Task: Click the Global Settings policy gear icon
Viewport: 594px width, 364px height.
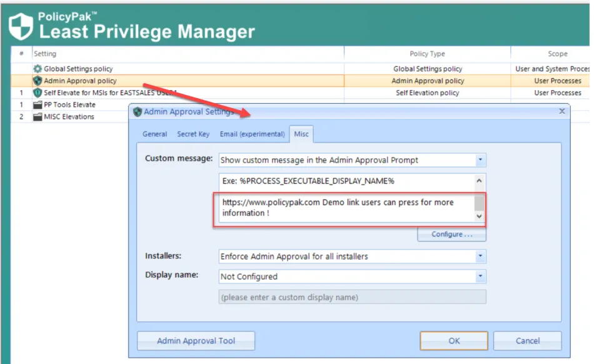Action: tap(38, 69)
